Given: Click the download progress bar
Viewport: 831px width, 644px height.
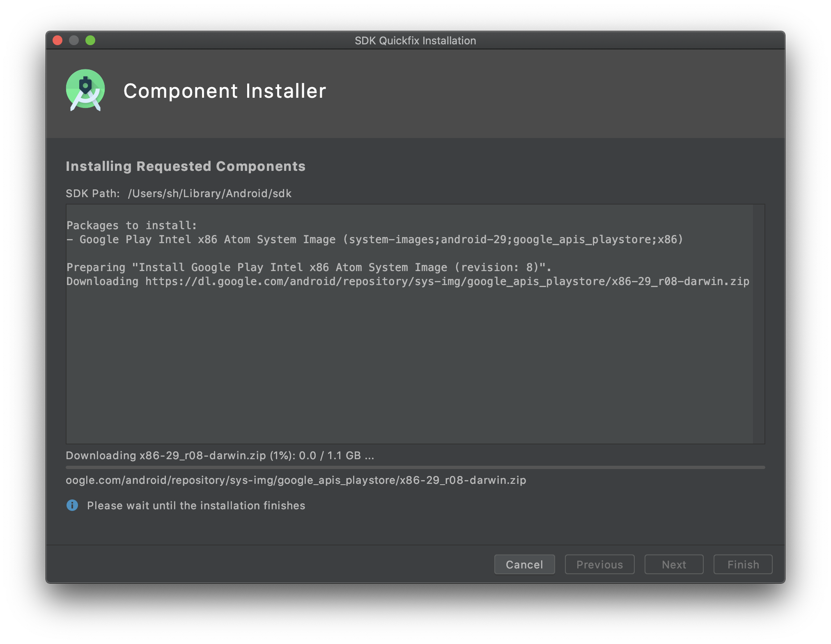Looking at the screenshot, I should click(x=415, y=467).
